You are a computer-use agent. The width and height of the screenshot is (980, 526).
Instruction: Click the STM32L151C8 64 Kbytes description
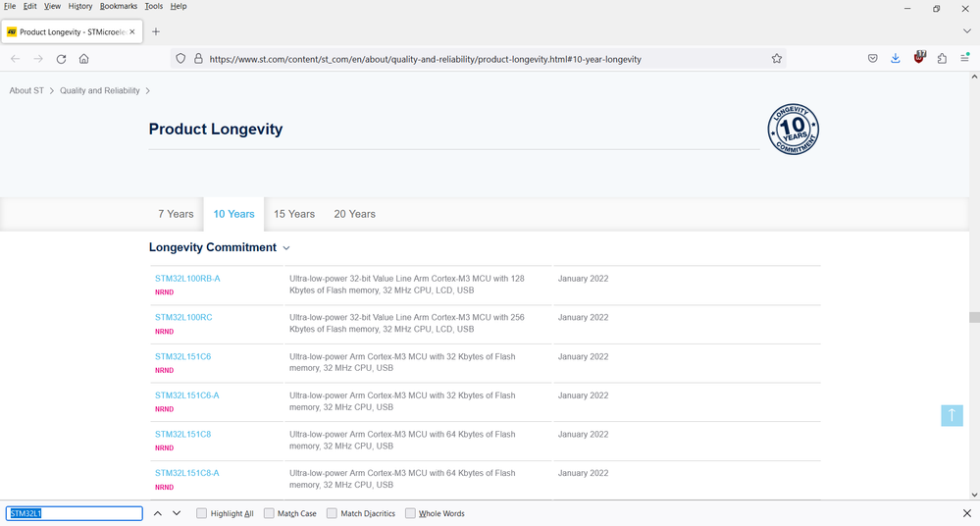(x=402, y=440)
